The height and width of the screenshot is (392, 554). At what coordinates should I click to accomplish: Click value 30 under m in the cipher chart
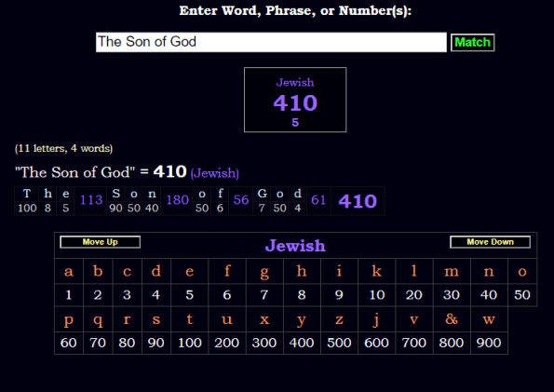tap(452, 295)
